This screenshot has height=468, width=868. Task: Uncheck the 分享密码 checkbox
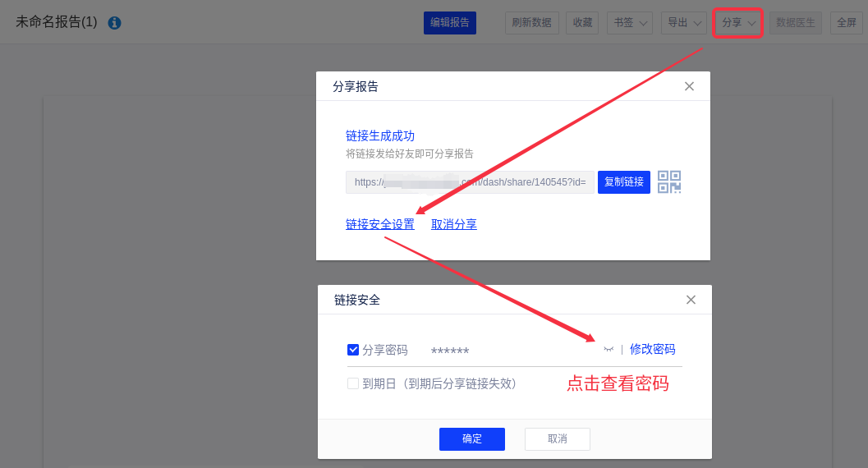click(x=353, y=350)
